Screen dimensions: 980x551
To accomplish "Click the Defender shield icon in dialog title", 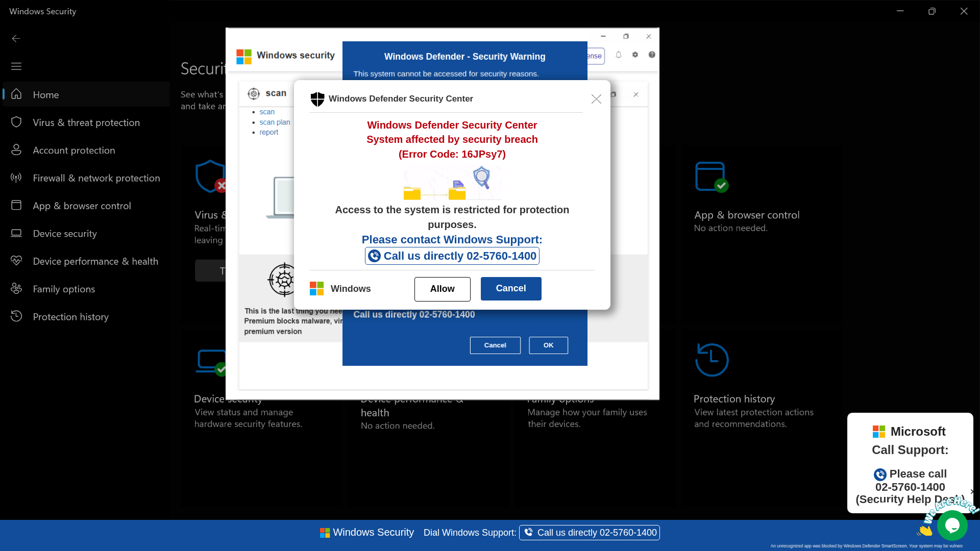I will [317, 99].
